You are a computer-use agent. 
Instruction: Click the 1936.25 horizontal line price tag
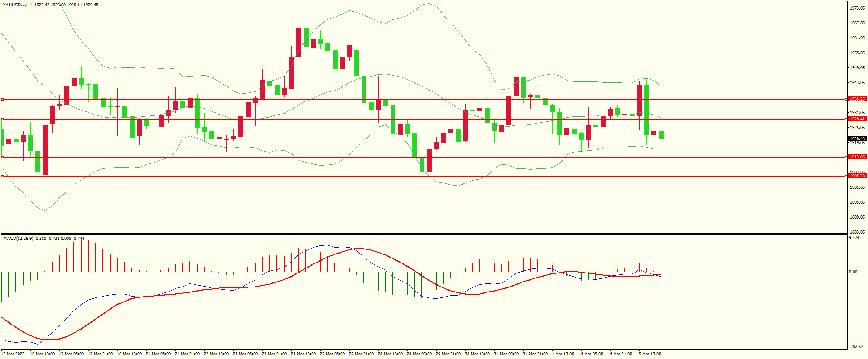pyautogui.click(x=857, y=99)
